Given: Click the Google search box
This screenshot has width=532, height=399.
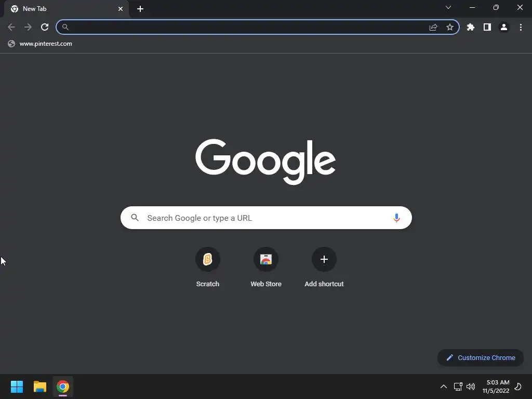Looking at the screenshot, I should coord(266,218).
